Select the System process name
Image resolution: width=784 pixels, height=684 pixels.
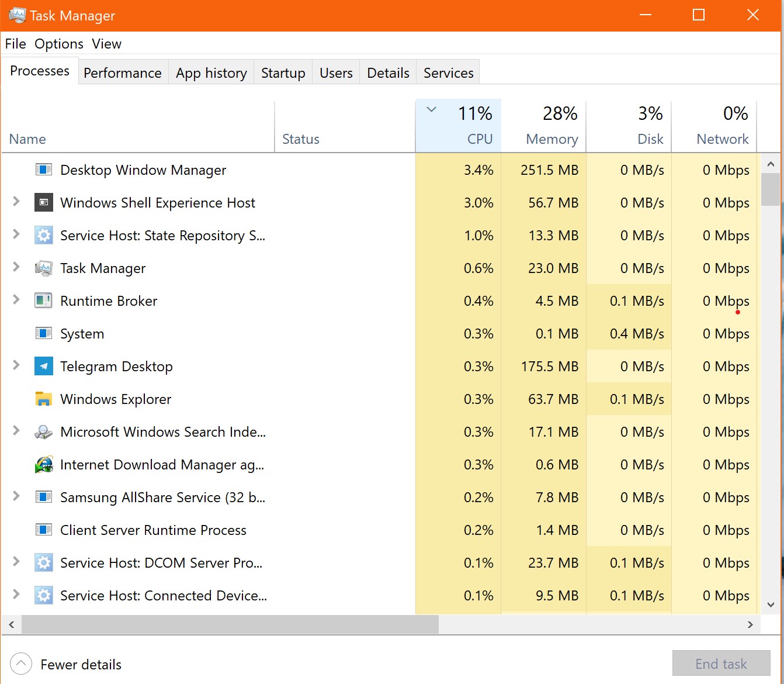(82, 334)
